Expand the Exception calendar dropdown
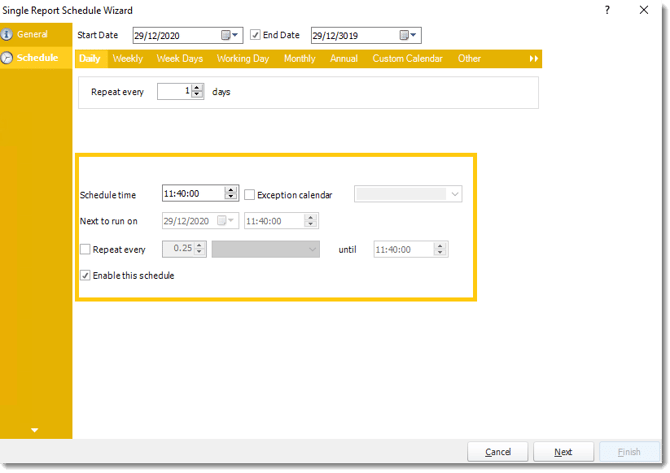This screenshot has width=670, height=473. tap(455, 194)
